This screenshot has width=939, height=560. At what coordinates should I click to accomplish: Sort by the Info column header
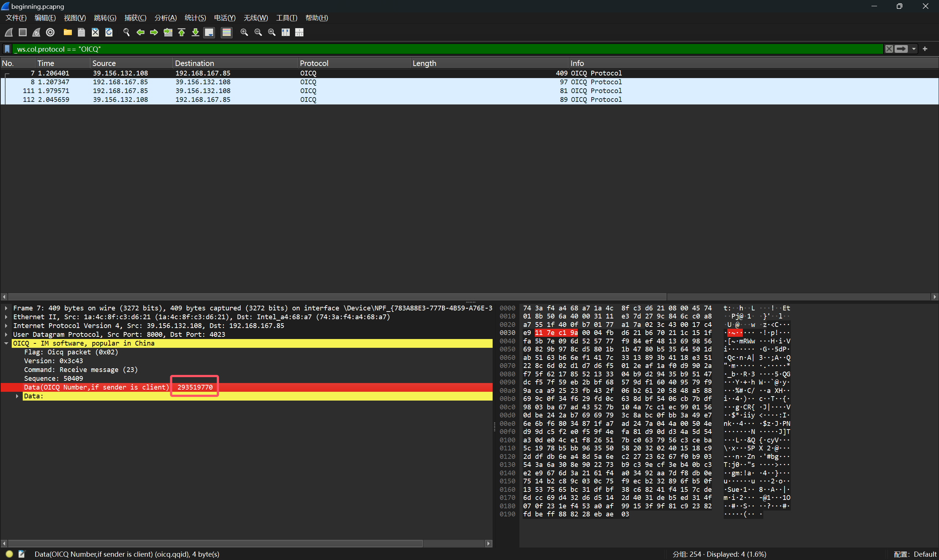click(x=753, y=63)
